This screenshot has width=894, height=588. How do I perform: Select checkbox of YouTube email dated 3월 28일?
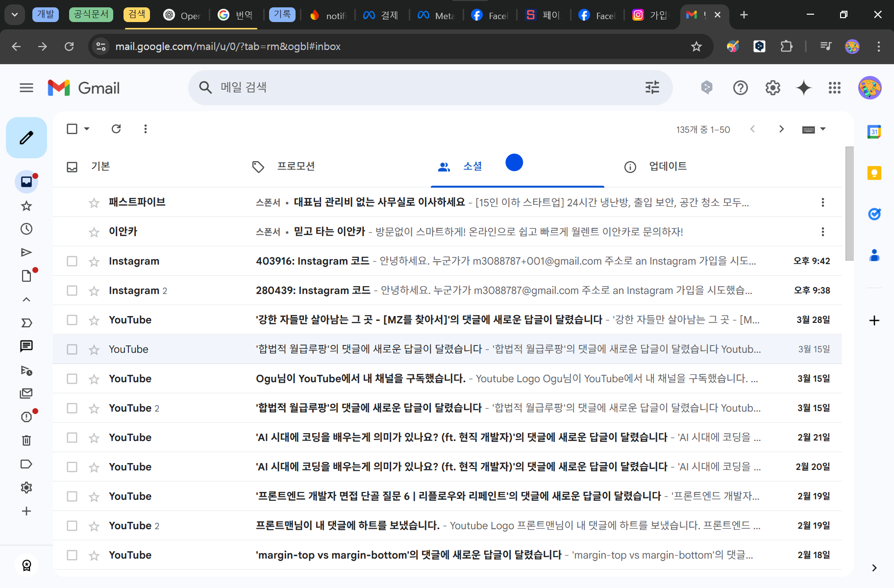pos(72,320)
